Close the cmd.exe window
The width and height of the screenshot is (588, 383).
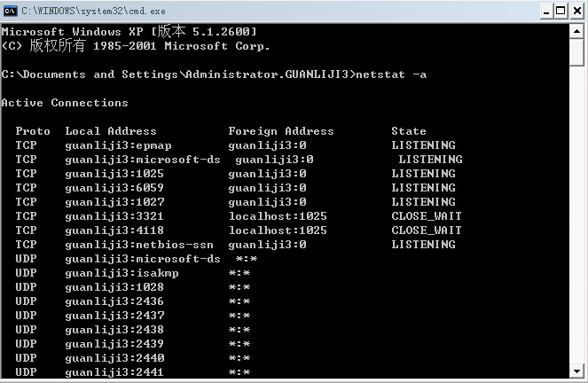(577, 12)
